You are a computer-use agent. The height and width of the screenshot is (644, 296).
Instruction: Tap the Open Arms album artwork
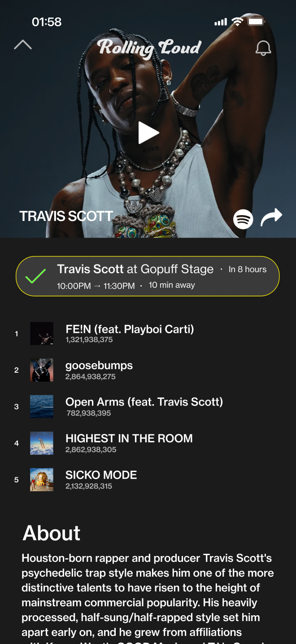[42, 406]
